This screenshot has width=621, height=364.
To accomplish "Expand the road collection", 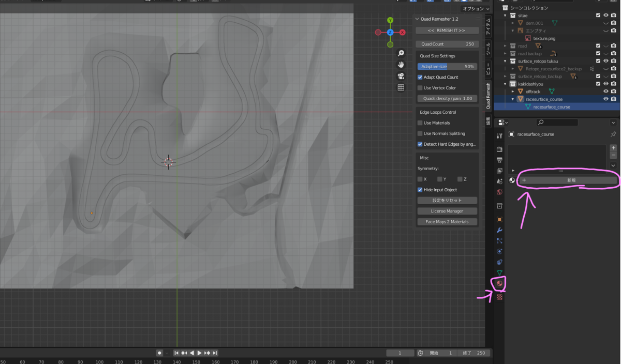I will pyautogui.click(x=506, y=46).
